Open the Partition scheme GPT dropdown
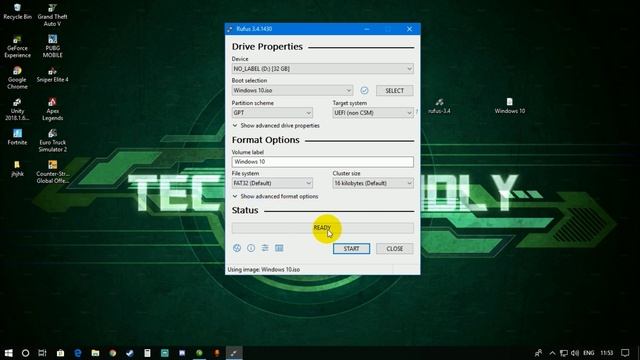Image resolution: width=640 pixels, height=360 pixels. (x=272, y=113)
